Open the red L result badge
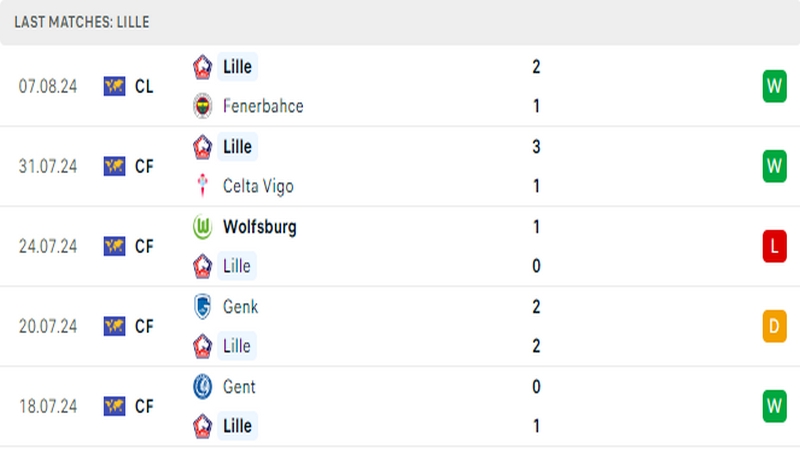Screen dimensions: 800x450 tap(774, 246)
